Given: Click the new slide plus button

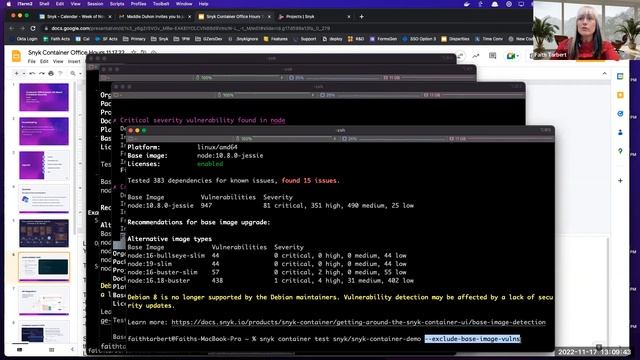Looking at the screenshot, I should [16, 73].
